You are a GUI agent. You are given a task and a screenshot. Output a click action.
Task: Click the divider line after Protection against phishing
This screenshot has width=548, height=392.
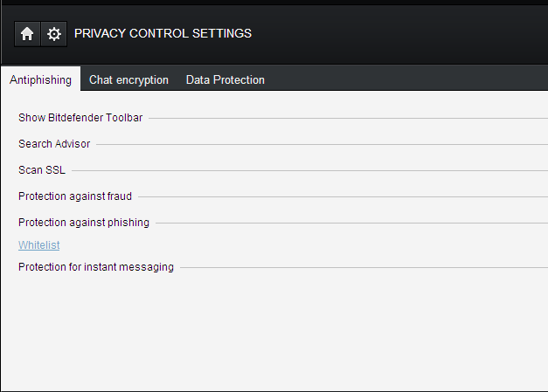350,224
